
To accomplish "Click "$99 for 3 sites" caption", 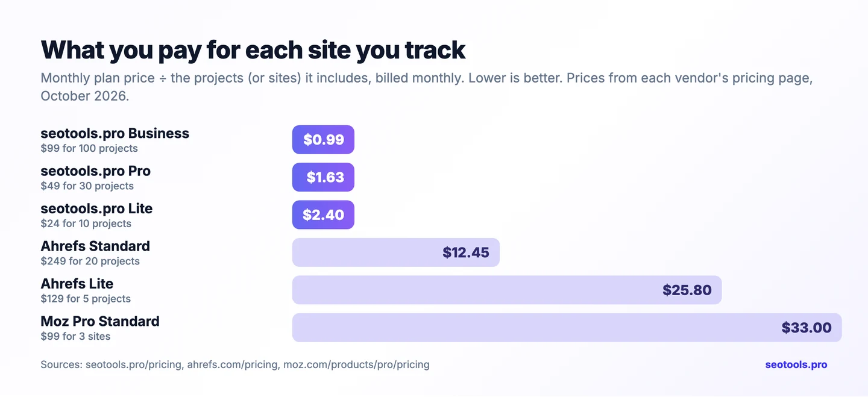I will (x=75, y=336).
